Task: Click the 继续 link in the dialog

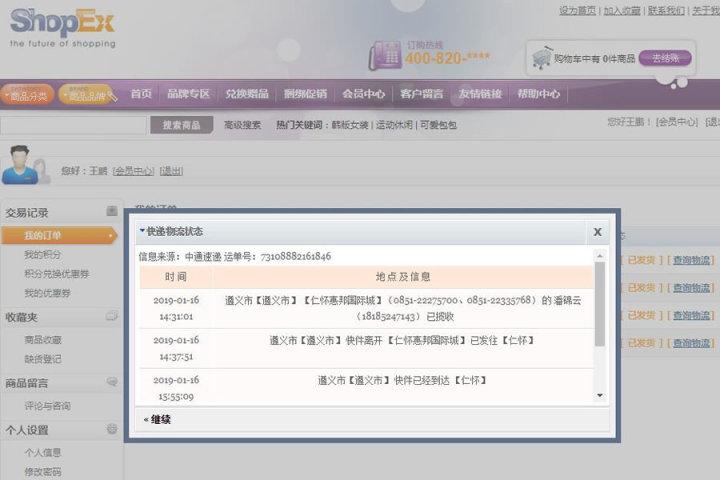Action: coord(158,419)
